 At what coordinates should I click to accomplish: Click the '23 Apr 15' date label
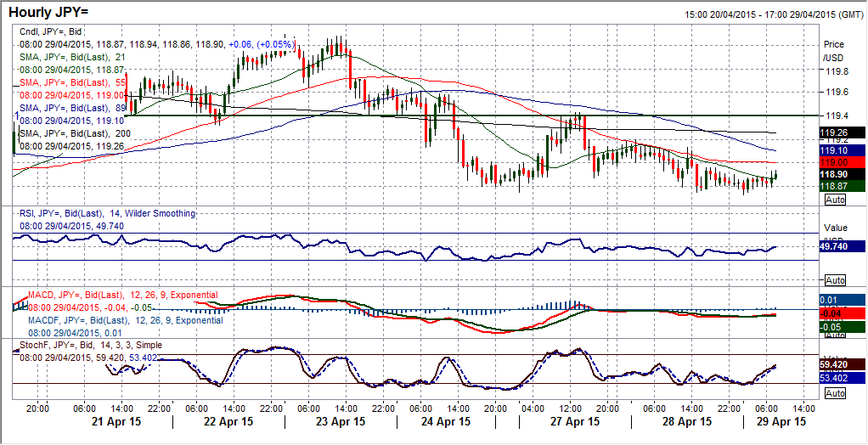pos(341,421)
